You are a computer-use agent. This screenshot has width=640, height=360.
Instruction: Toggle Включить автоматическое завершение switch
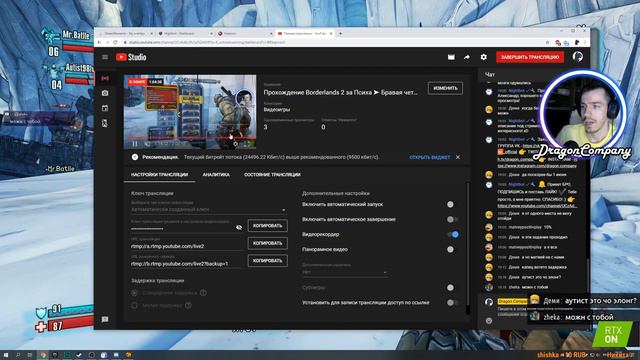tap(451, 219)
